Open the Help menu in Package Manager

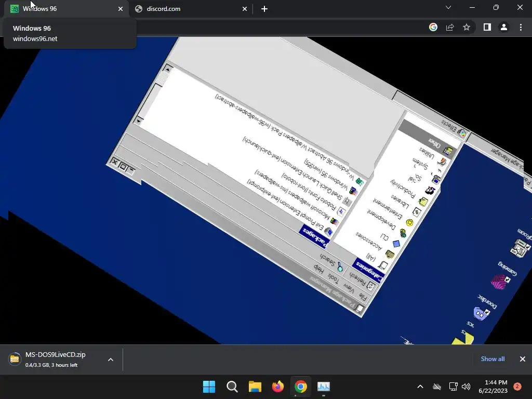pos(318,270)
